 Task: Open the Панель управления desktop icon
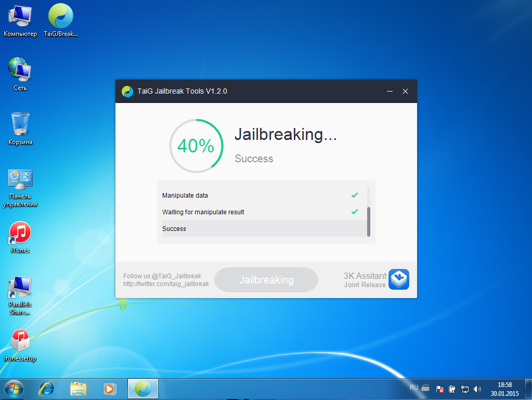(20, 179)
